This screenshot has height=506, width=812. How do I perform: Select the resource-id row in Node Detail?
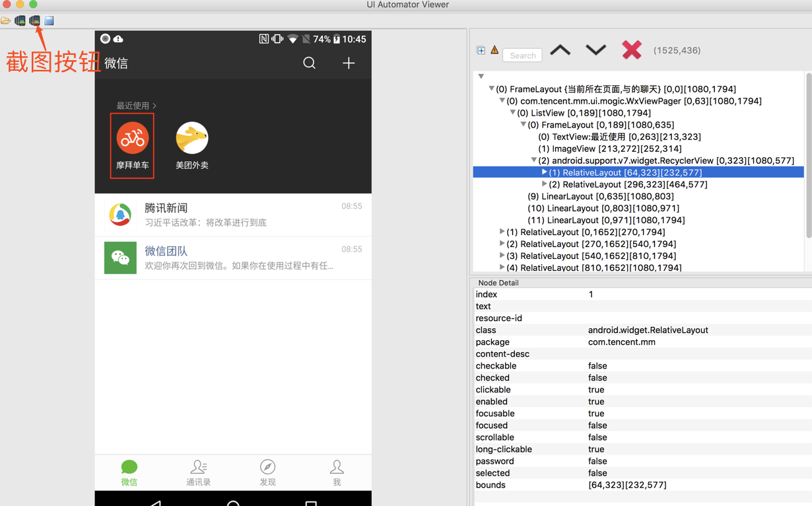[642, 318]
